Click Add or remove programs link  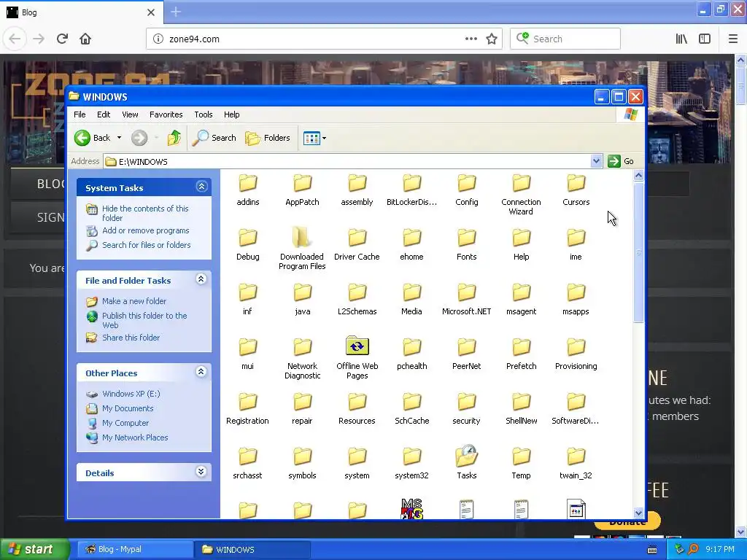pyautogui.click(x=146, y=230)
